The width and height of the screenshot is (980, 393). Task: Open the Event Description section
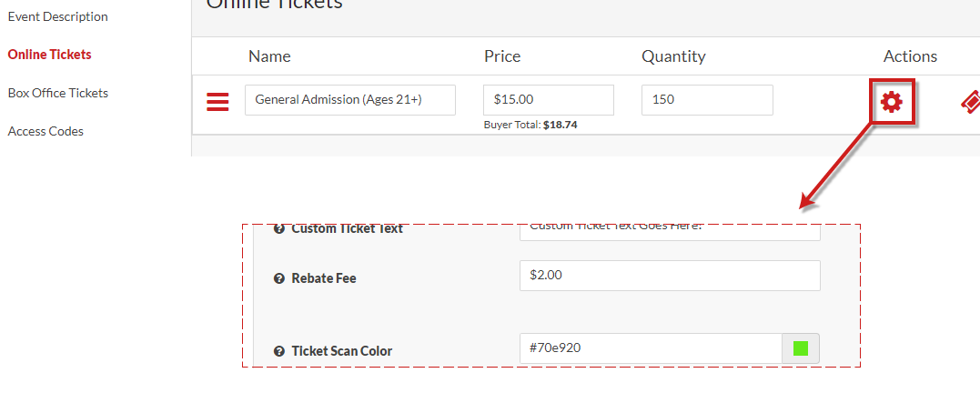click(57, 17)
